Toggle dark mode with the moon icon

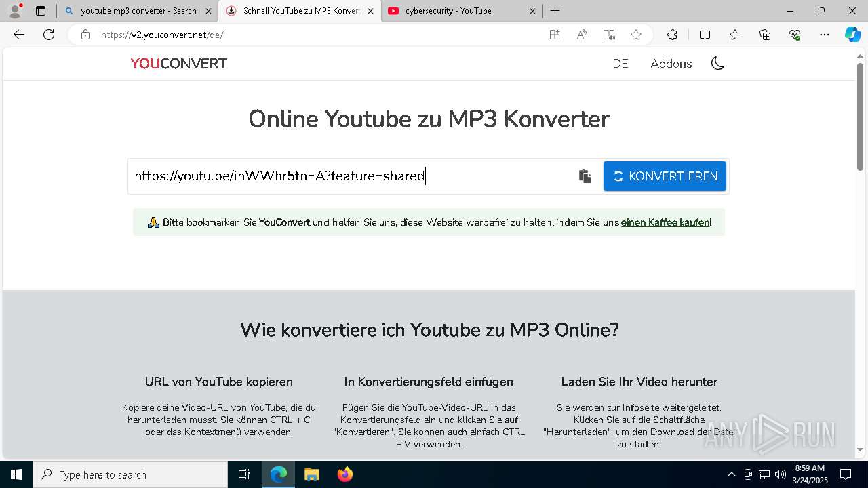pos(717,64)
